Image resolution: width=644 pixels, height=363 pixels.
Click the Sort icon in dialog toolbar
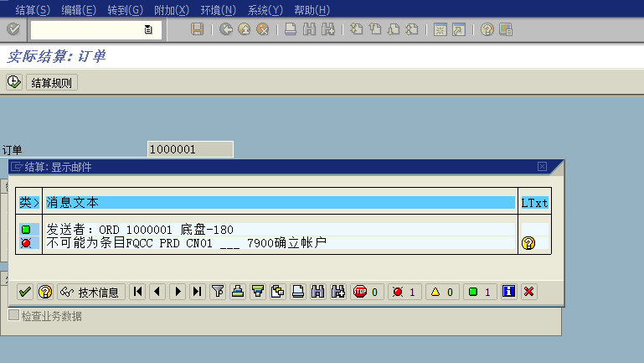pyautogui.click(x=238, y=292)
